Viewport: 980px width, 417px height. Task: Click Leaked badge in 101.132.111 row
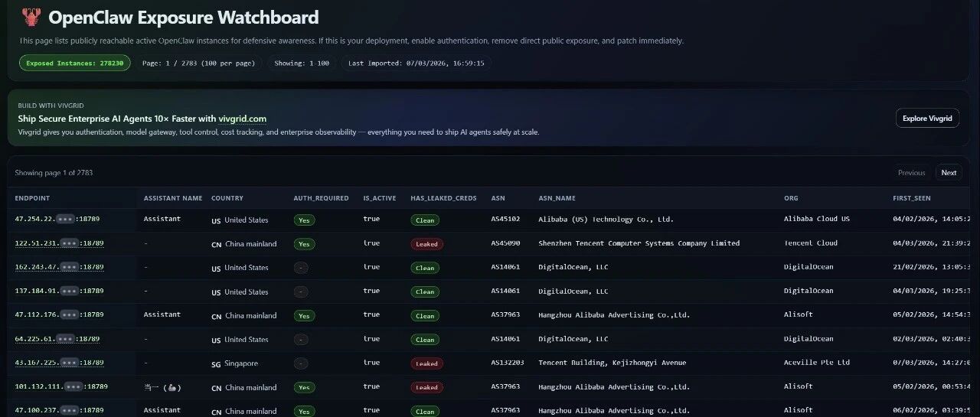[426, 387]
